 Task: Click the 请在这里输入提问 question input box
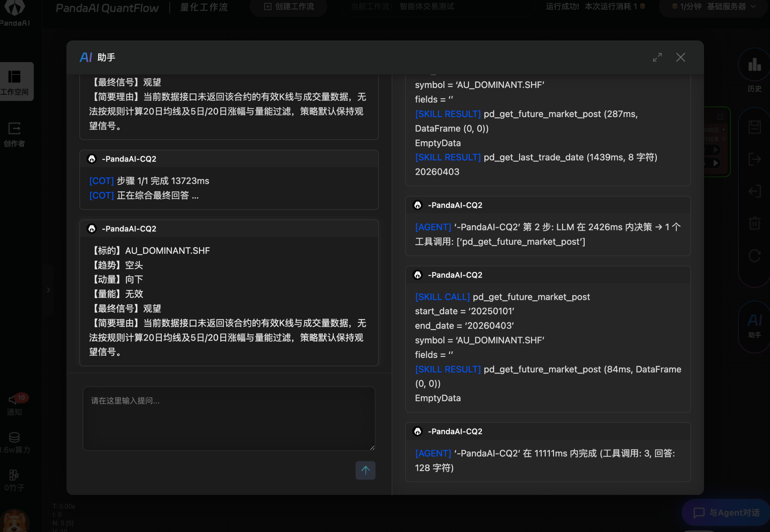[x=229, y=418]
